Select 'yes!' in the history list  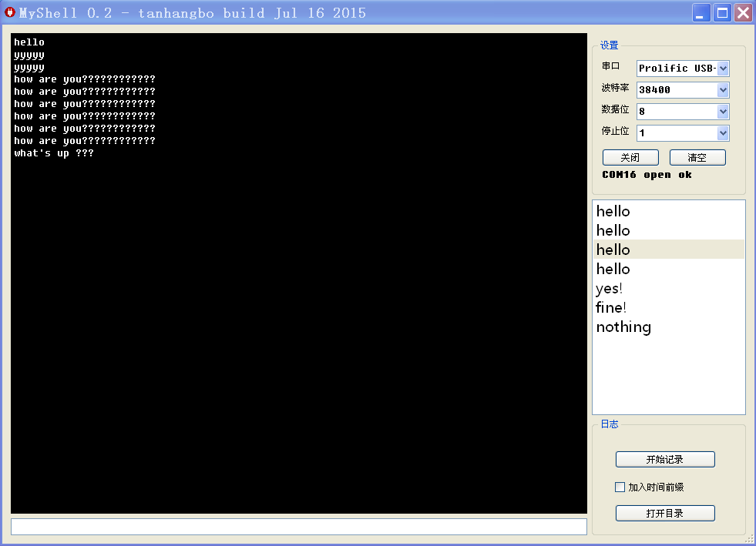tap(669, 288)
